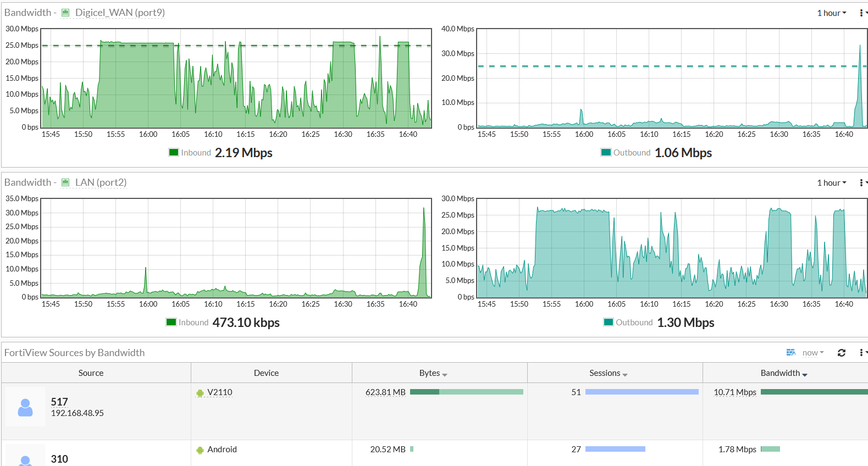Click the FortiView visualization type icon
The height and width of the screenshot is (466, 868).
coord(791,352)
